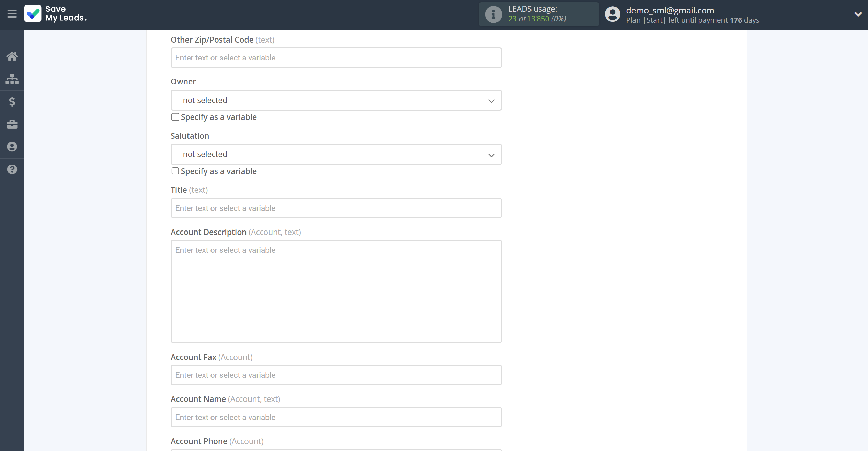The image size is (868, 451).
Task: Open the billing dollar icon
Action: tap(12, 102)
